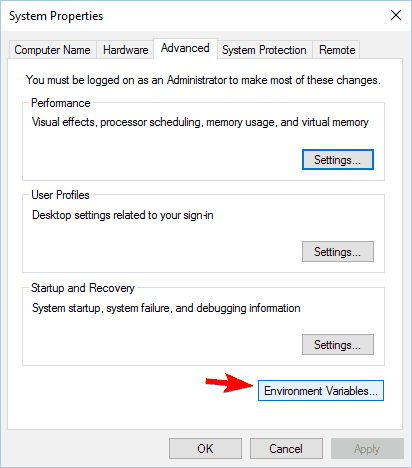
Task: Switch to the Remote tab
Action: (x=337, y=50)
